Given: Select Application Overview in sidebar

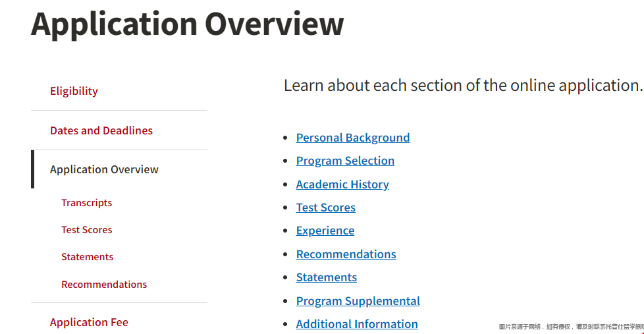Looking at the screenshot, I should pos(104,169).
